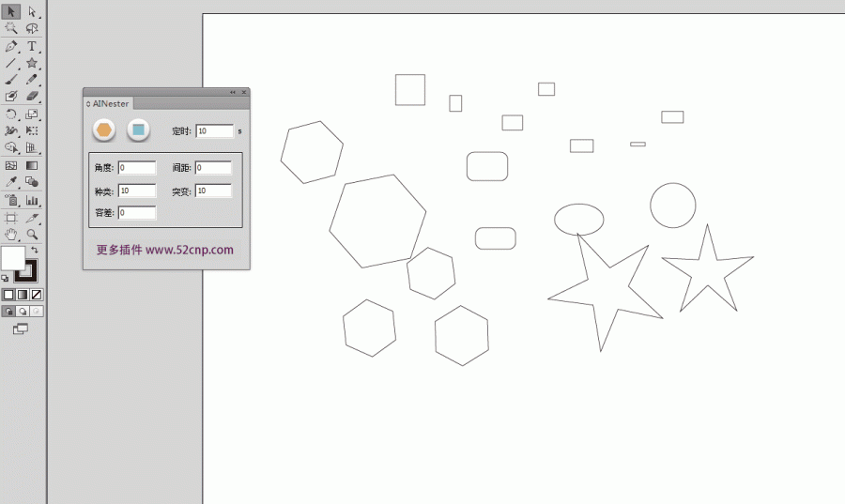Select the Selection tool (black arrow)

point(10,11)
